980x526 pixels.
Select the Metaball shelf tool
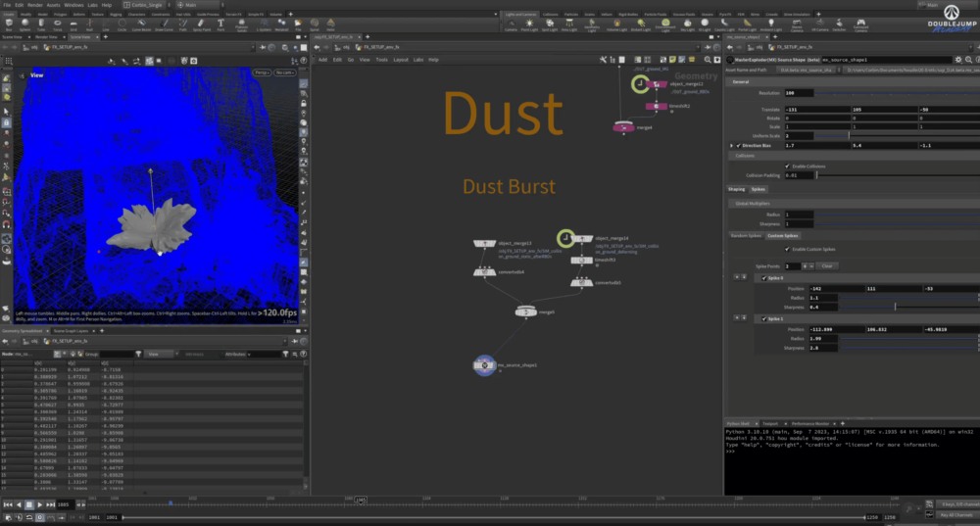click(x=282, y=24)
